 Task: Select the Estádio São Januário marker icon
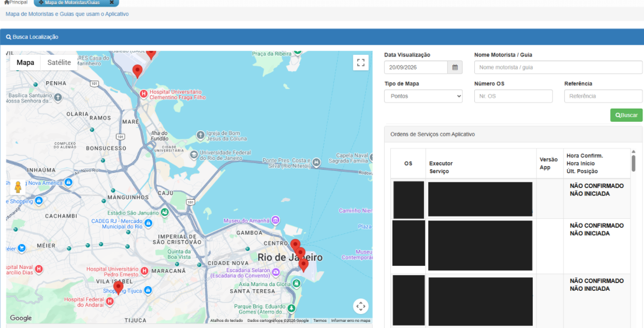coord(165,212)
